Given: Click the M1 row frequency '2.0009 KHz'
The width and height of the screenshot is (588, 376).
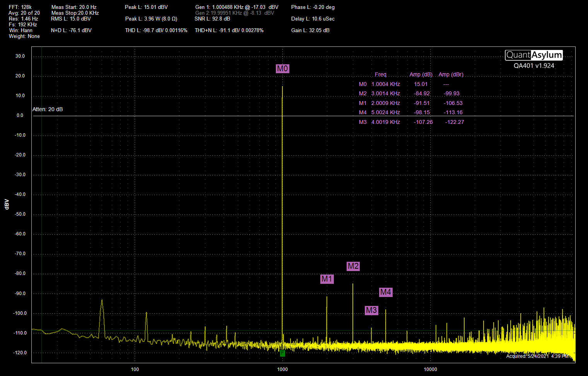Looking at the screenshot, I should [386, 103].
